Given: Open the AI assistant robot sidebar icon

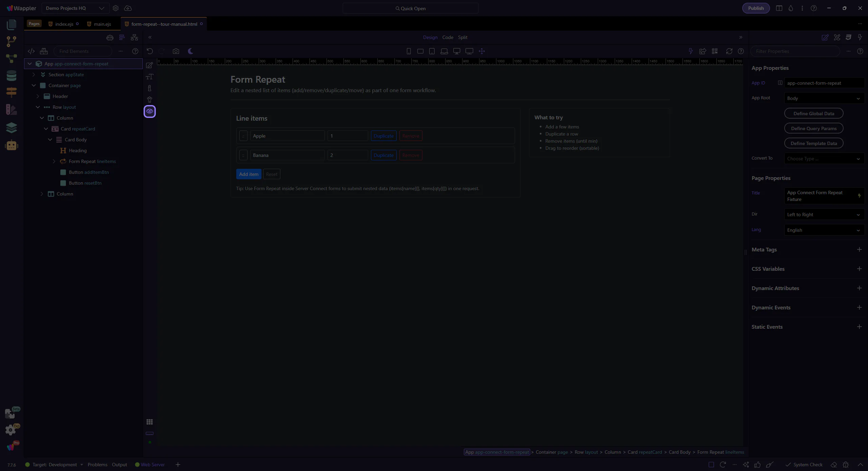Looking at the screenshot, I should [11, 145].
